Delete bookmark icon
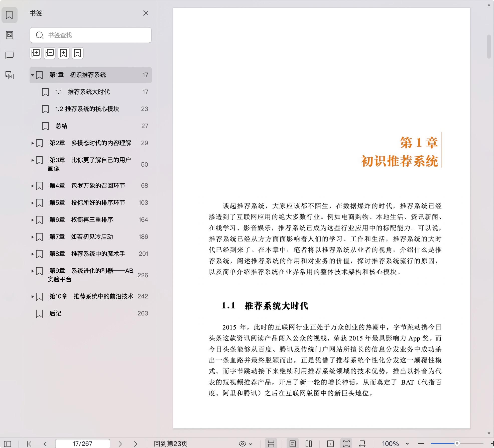Image resolution: width=494 pixels, height=448 pixels. click(x=78, y=53)
